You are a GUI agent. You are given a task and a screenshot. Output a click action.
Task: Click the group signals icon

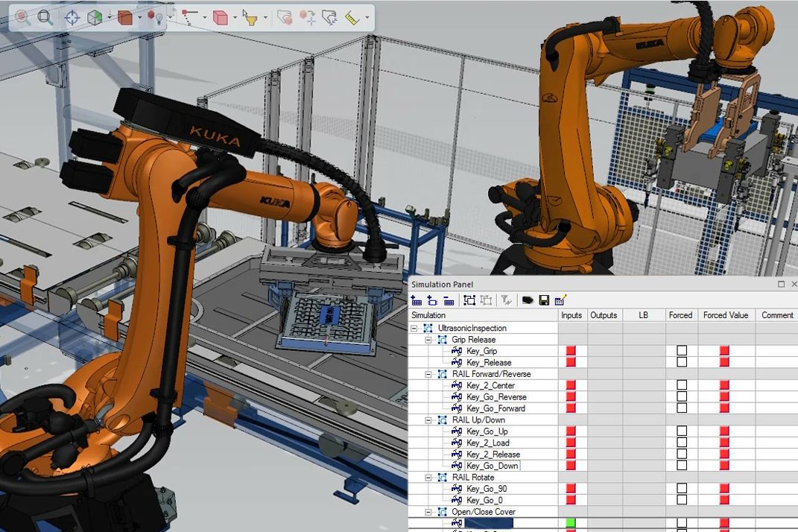pyautogui.click(x=469, y=300)
